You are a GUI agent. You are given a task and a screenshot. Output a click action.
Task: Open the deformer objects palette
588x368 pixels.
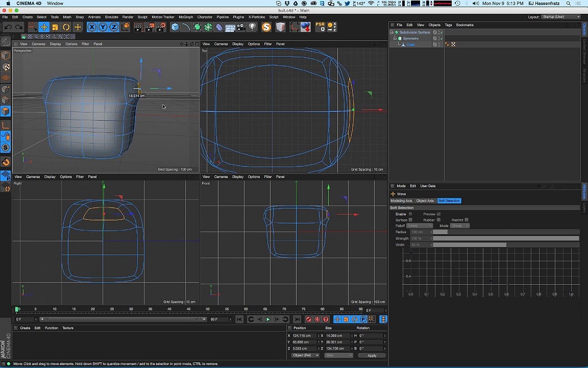(219, 27)
